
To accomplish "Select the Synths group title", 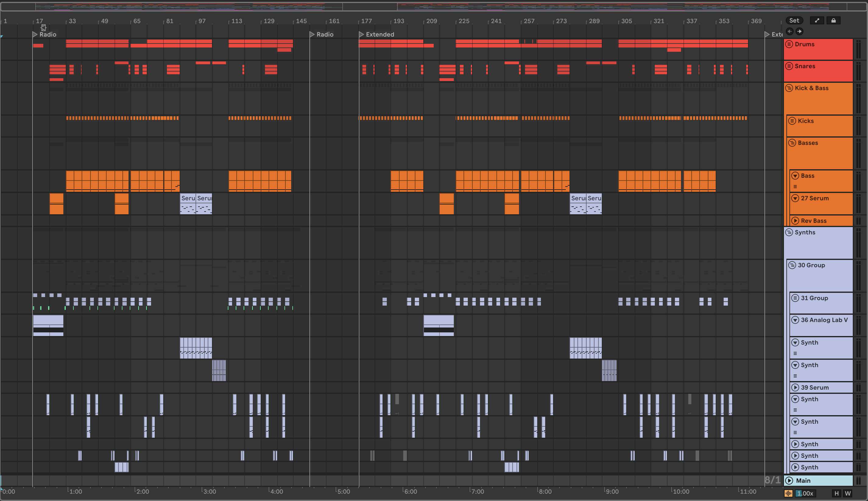I will 805,232.
